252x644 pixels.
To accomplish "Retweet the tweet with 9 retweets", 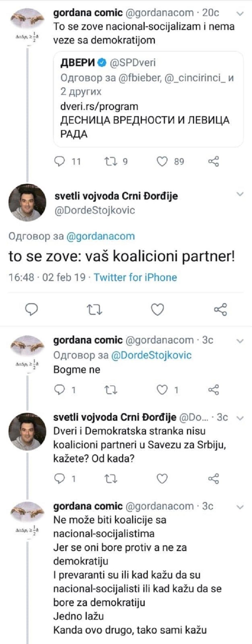I will (111, 161).
